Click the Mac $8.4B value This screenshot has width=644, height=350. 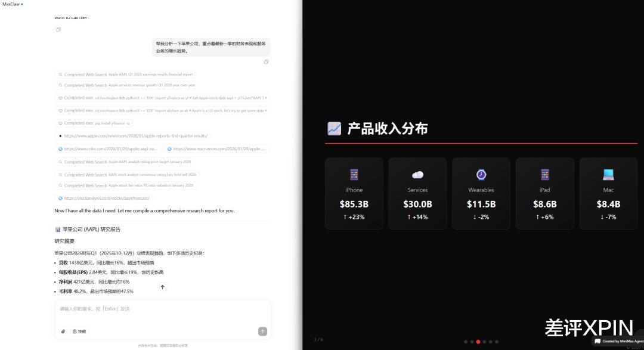608,204
